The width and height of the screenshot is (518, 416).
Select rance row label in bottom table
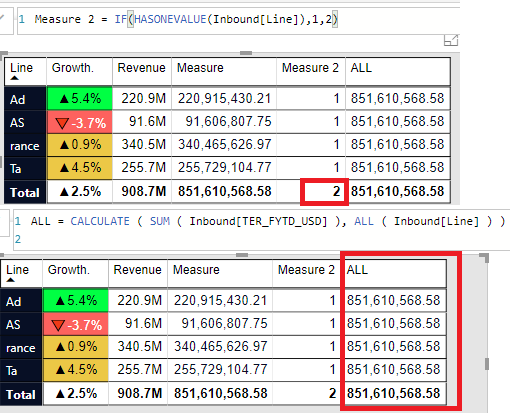21,347
